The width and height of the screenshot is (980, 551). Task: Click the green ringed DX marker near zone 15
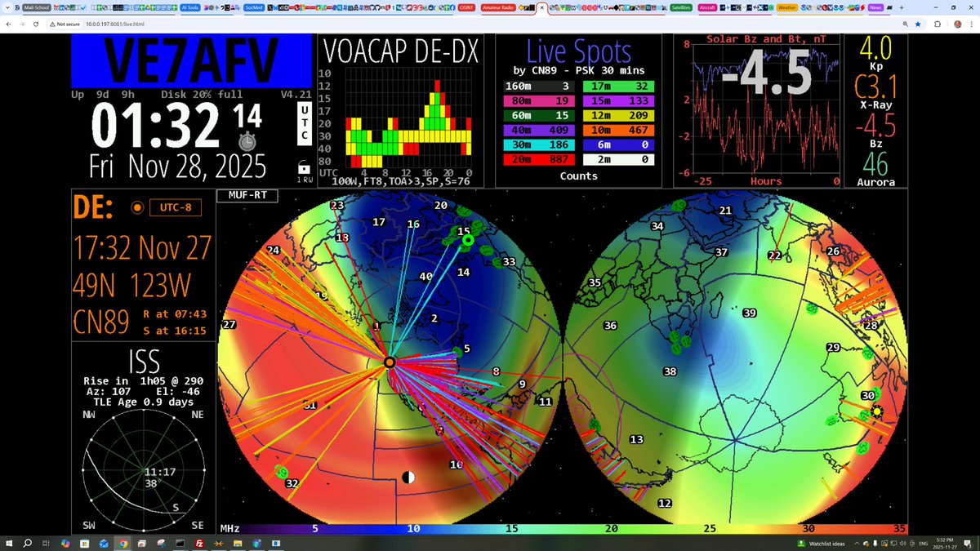[467, 241]
